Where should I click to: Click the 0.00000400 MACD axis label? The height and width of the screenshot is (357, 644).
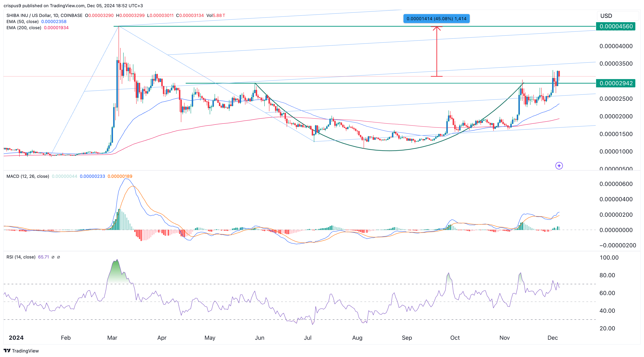[x=616, y=199]
